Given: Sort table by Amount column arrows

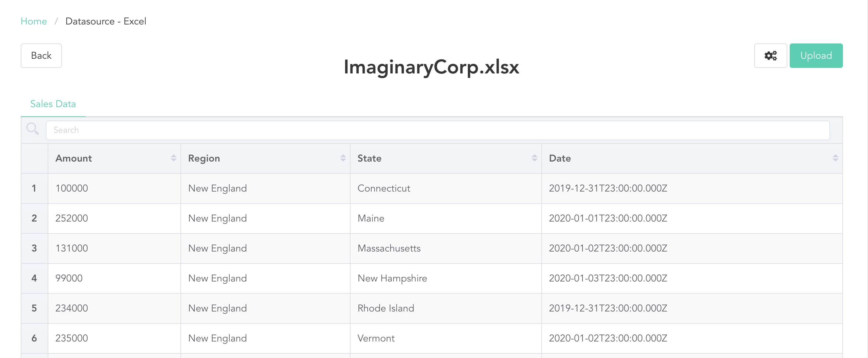Looking at the screenshot, I should pyautogui.click(x=173, y=158).
